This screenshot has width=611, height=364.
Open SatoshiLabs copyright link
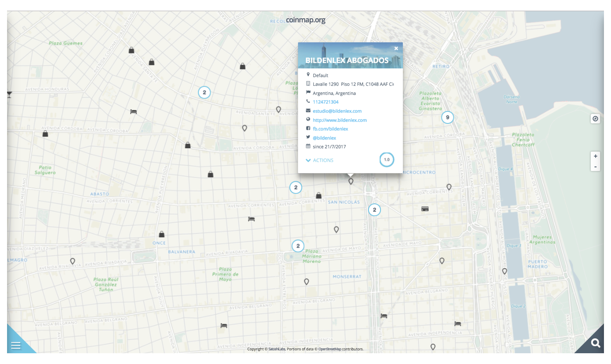277,349
